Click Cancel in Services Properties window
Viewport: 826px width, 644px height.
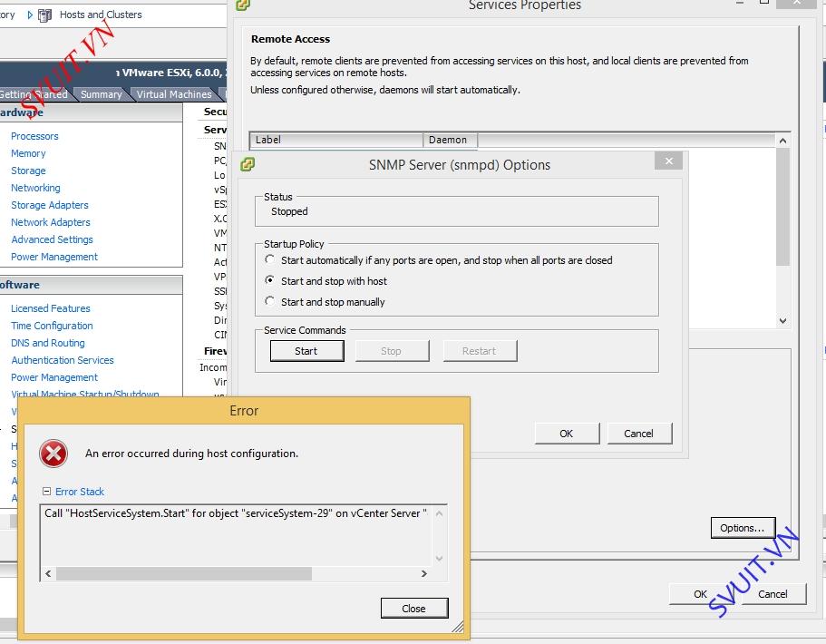point(773,594)
